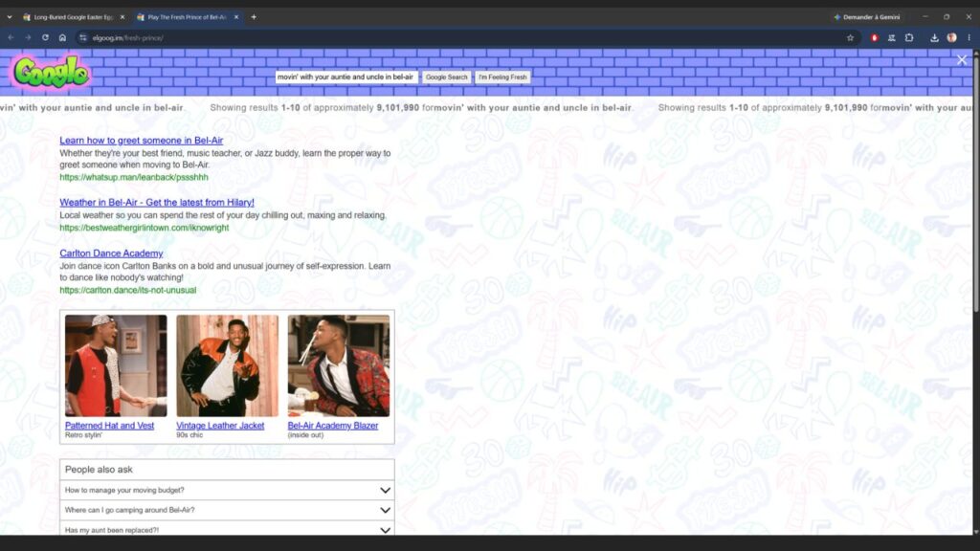The image size is (980, 551).
Task: Open the Bel-Air Academy Blazer photo
Action: pyautogui.click(x=338, y=365)
